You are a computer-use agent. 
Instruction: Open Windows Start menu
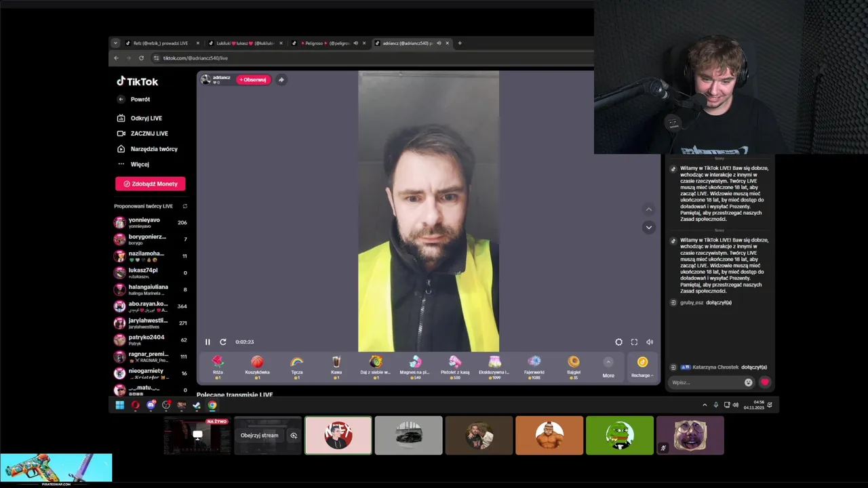[119, 405]
